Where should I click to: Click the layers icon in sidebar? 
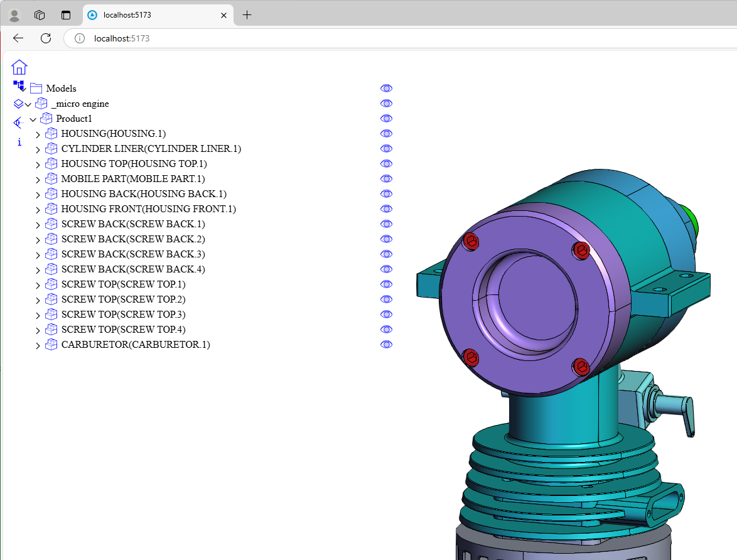(19, 104)
